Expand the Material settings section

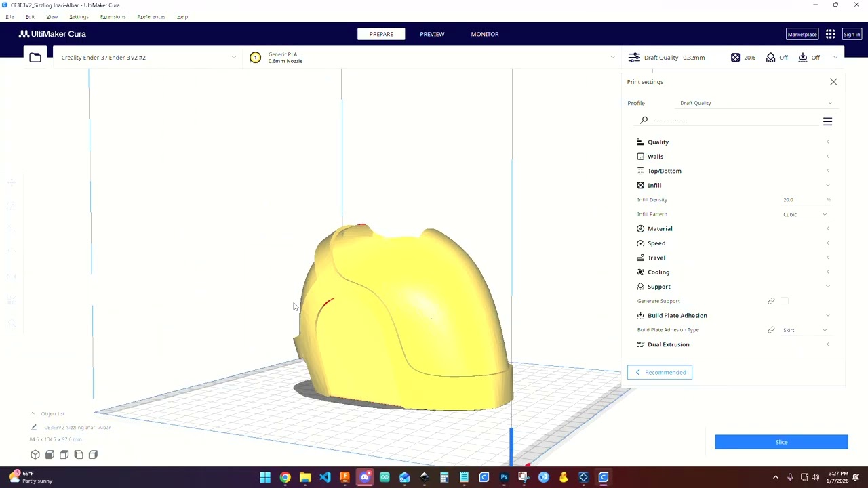point(734,229)
